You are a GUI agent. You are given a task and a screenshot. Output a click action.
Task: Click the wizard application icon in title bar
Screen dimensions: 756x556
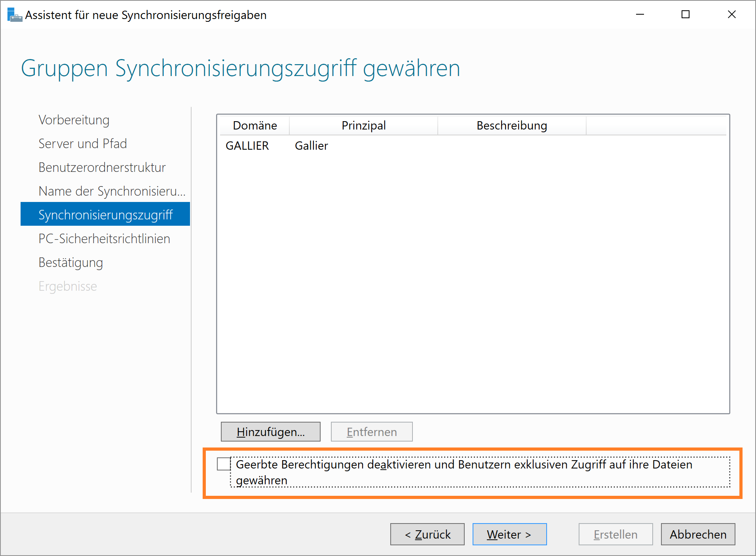pos(15,15)
